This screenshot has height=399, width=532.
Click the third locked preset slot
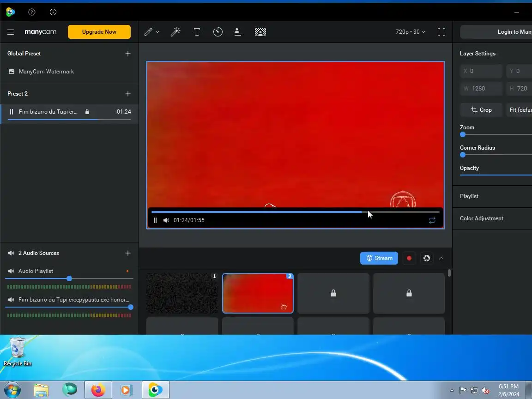[333, 293]
